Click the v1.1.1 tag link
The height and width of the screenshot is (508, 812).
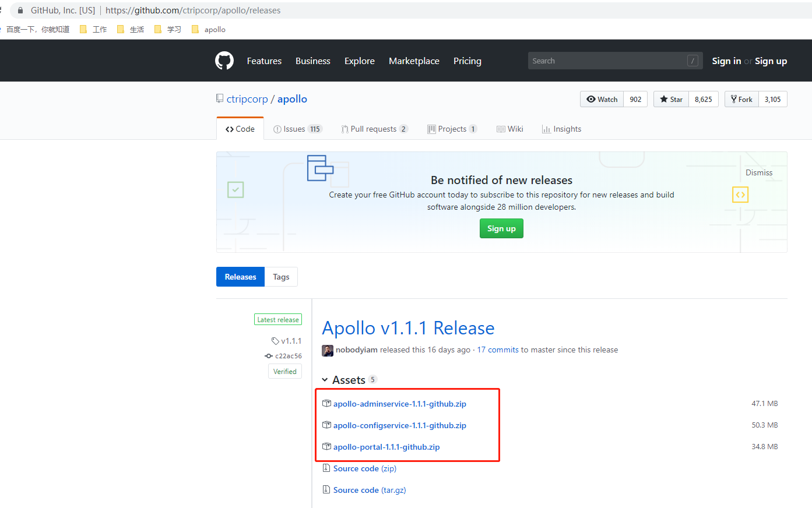coord(291,341)
